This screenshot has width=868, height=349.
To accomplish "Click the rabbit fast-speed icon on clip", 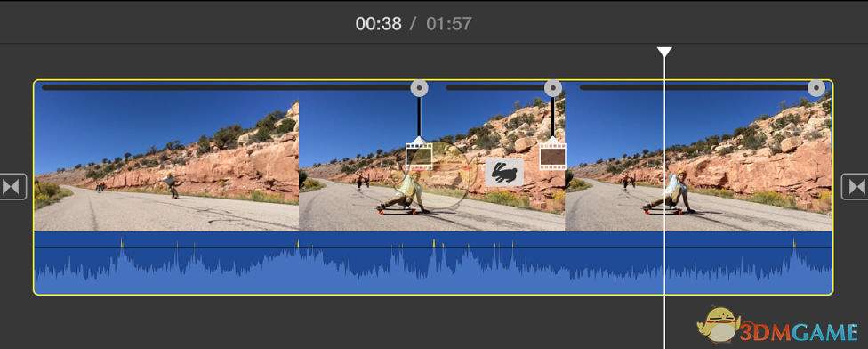I will click(x=504, y=173).
